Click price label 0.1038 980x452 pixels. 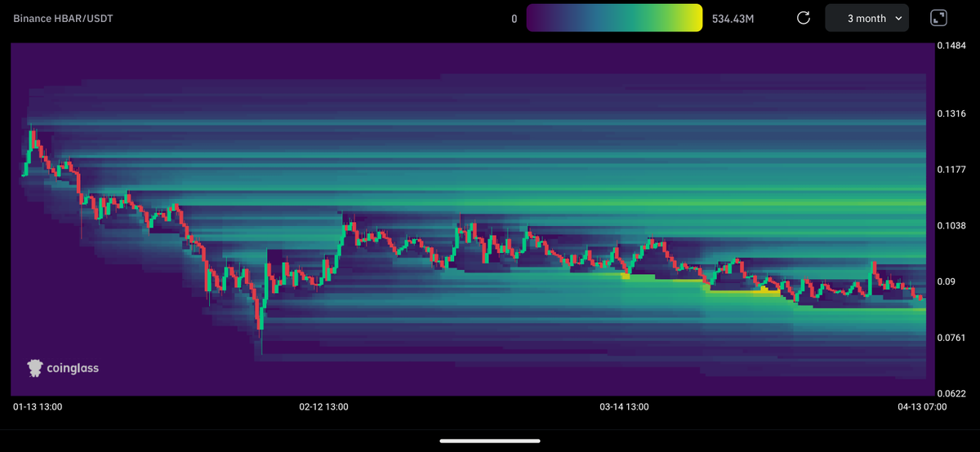(952, 225)
